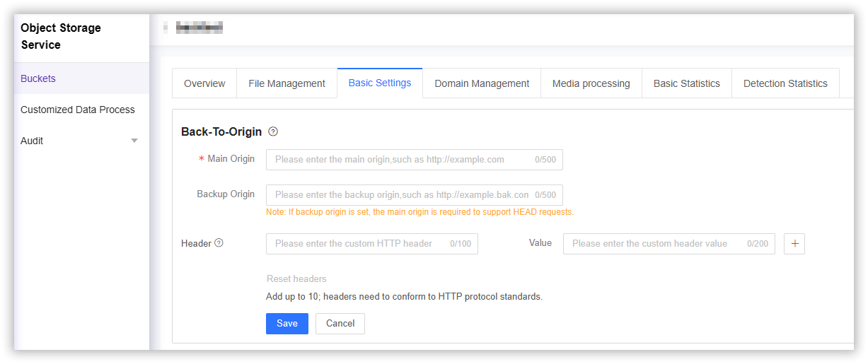Open the Detection Statistics tab
Image resolution: width=868 pixels, height=364 pixels.
click(785, 83)
